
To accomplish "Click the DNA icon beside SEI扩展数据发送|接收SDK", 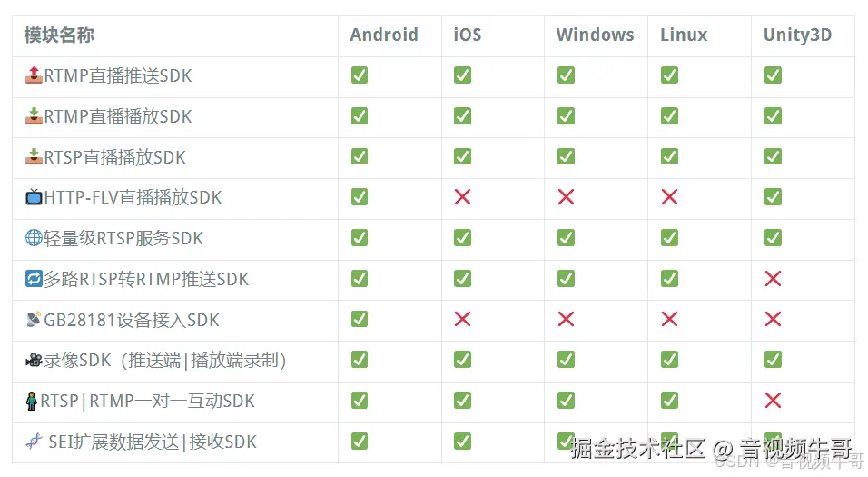I will click(34, 442).
